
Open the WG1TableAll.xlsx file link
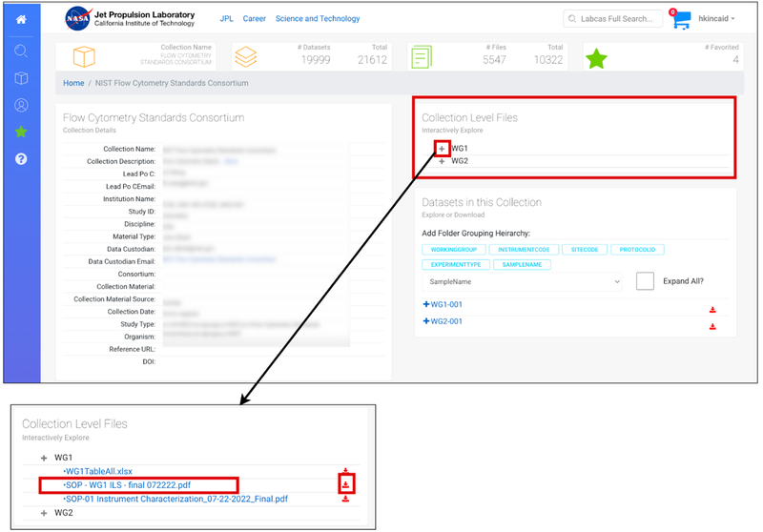98,472
